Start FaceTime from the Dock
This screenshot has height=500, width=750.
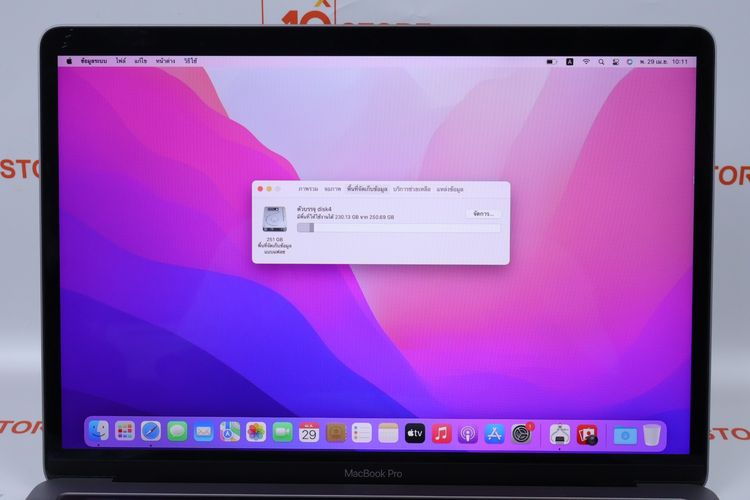point(282,433)
